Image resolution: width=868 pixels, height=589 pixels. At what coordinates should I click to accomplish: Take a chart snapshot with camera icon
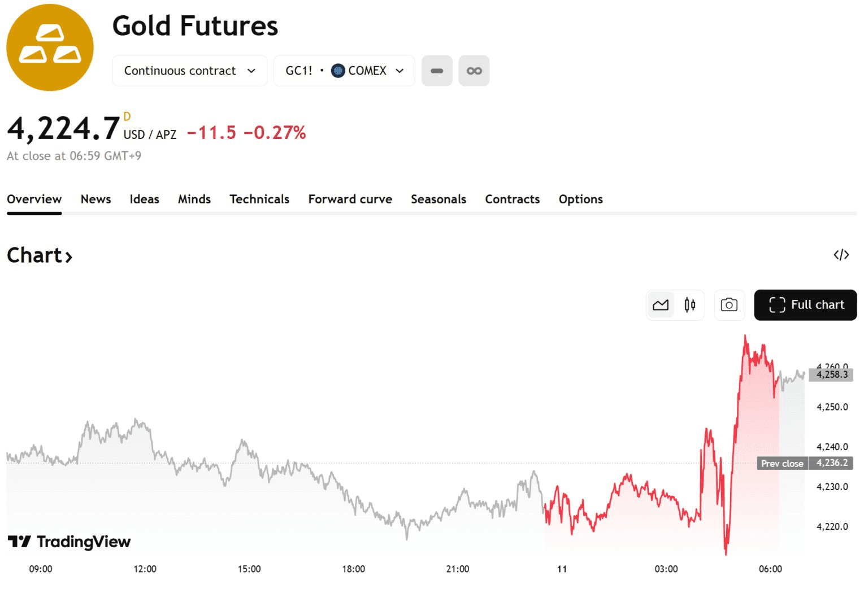pyautogui.click(x=729, y=305)
